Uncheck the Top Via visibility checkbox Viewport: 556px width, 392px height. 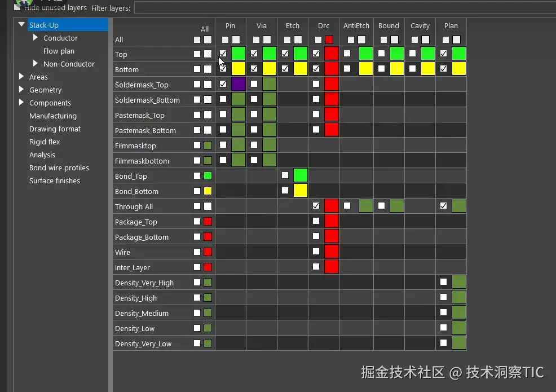point(254,54)
